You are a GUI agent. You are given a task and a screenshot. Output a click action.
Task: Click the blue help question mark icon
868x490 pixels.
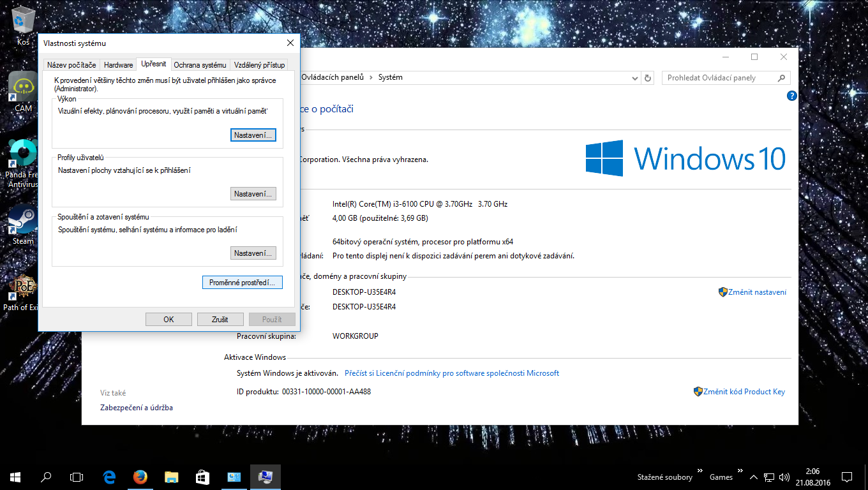pos(792,96)
